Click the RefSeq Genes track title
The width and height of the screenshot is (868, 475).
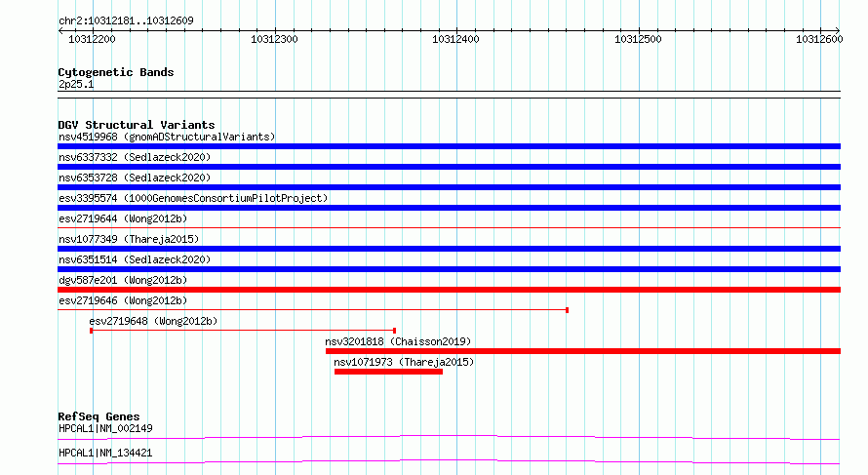tap(99, 416)
